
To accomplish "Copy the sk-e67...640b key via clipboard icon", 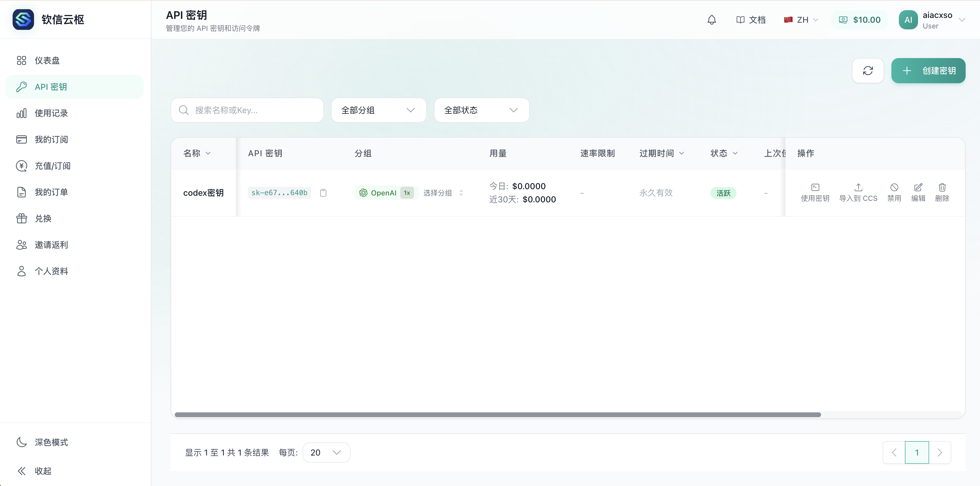I will (323, 193).
